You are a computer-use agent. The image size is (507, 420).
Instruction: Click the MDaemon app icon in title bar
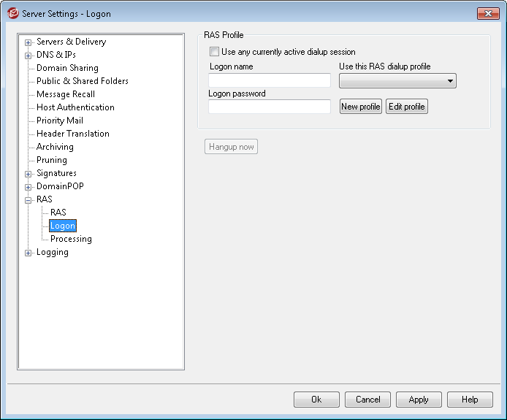click(x=12, y=14)
